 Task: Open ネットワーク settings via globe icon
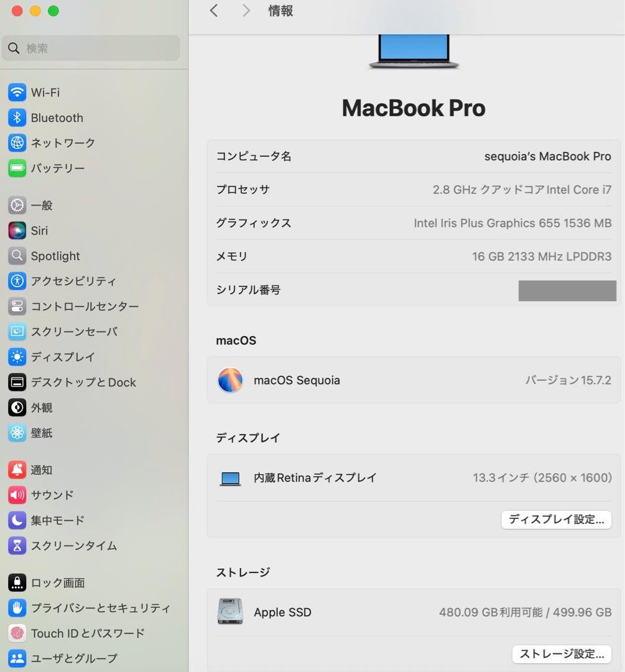click(x=17, y=142)
